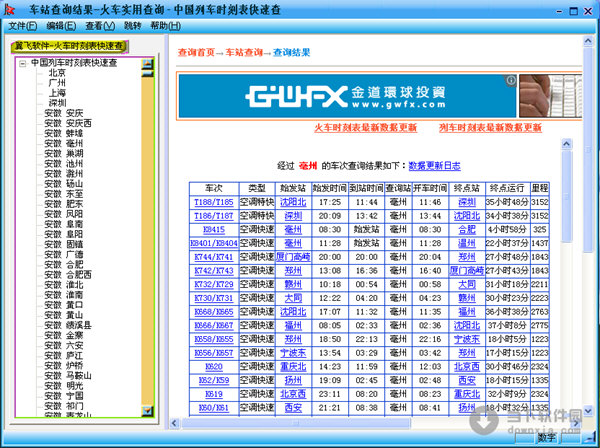Image resolution: width=600 pixels, height=448 pixels.
Task: Click the 数字 status bar indicator
Action: [546, 438]
